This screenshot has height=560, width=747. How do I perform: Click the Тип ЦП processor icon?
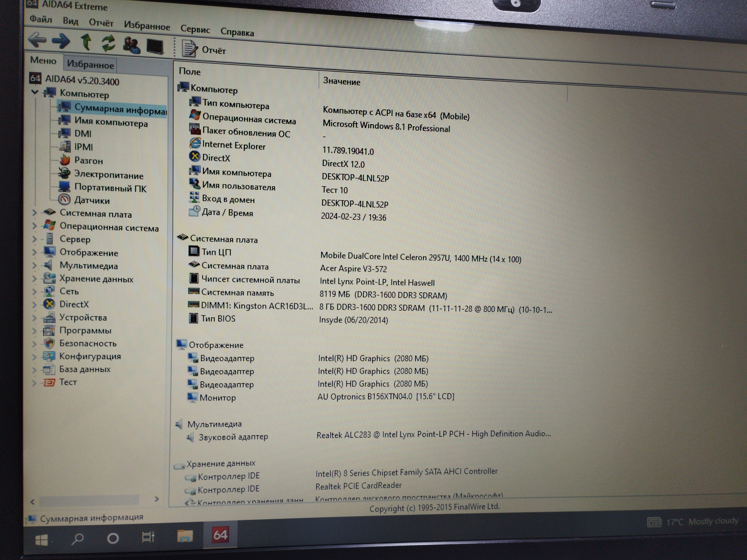[194, 251]
